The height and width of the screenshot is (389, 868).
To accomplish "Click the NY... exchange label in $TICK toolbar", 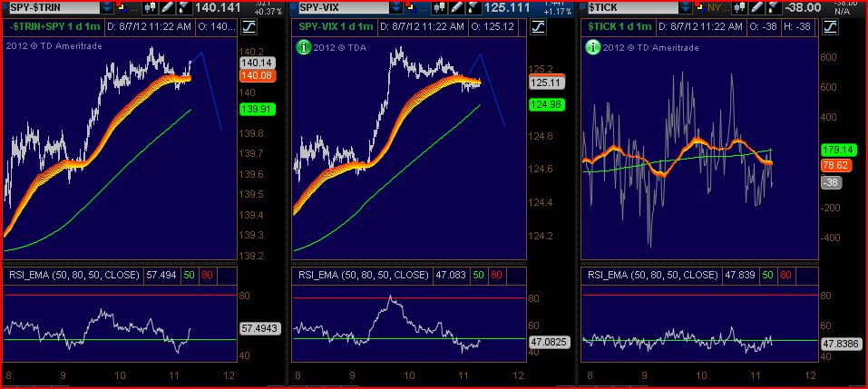I will (717, 7).
